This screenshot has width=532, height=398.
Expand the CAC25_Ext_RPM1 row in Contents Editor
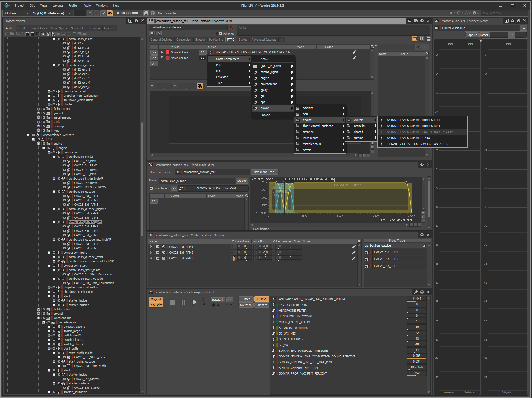click(x=151, y=247)
